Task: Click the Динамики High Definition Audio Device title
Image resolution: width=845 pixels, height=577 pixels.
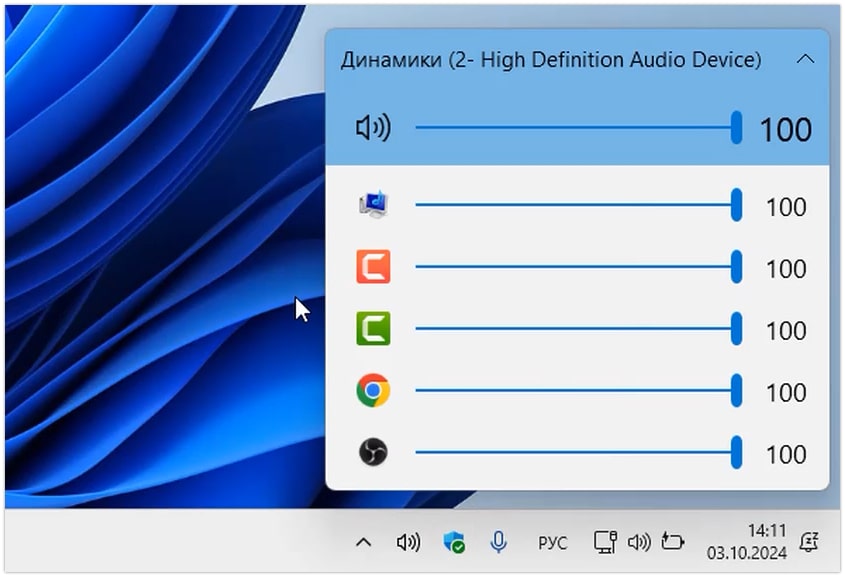Action: coord(551,60)
